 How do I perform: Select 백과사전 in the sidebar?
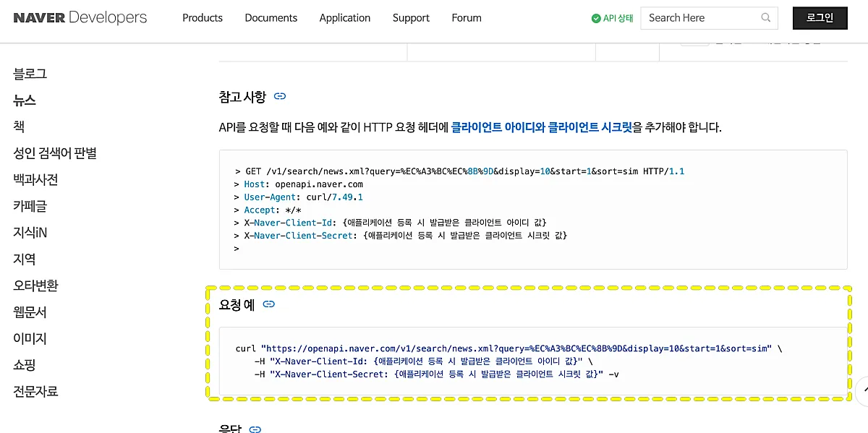35,179
